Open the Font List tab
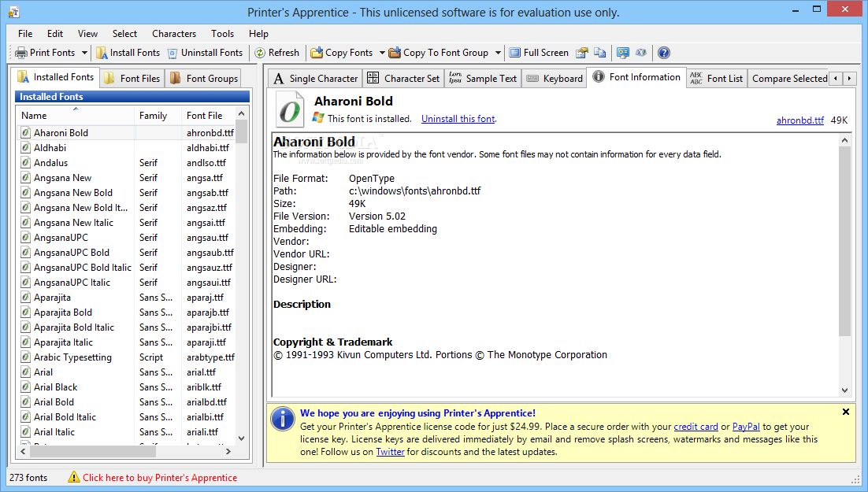This screenshot has width=868, height=492. (x=716, y=79)
